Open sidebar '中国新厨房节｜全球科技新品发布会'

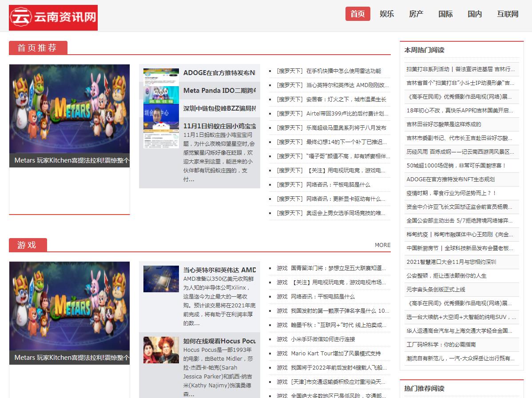(x=460, y=248)
